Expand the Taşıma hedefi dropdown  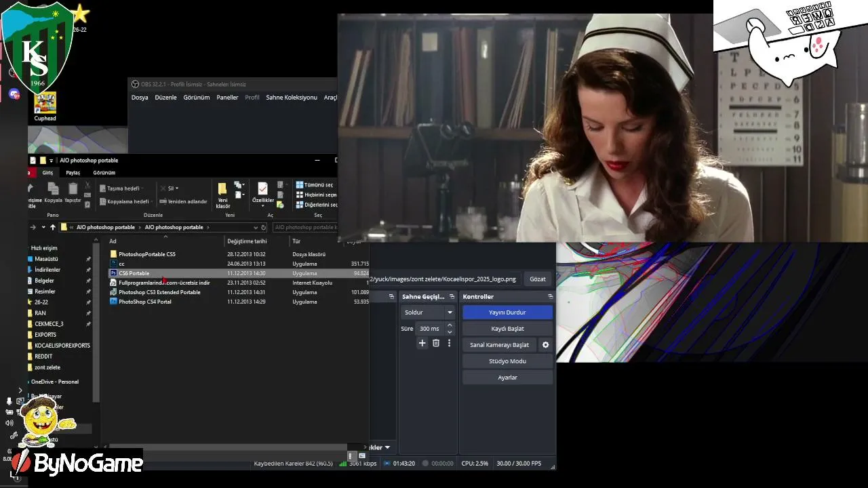tap(142, 188)
